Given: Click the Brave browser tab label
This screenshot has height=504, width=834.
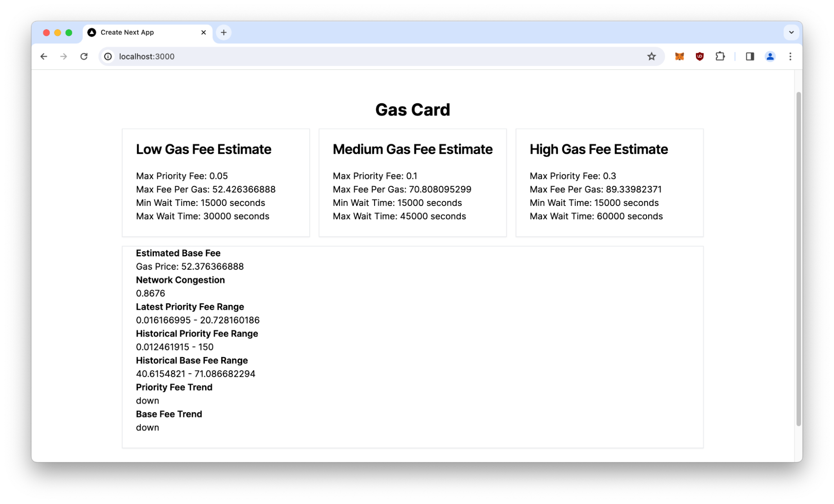Looking at the screenshot, I should [127, 32].
